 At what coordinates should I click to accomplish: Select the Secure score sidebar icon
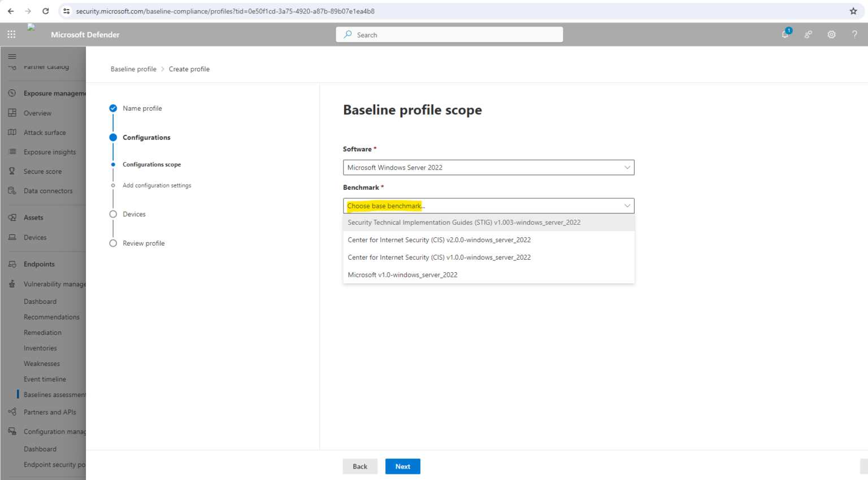[x=12, y=171]
